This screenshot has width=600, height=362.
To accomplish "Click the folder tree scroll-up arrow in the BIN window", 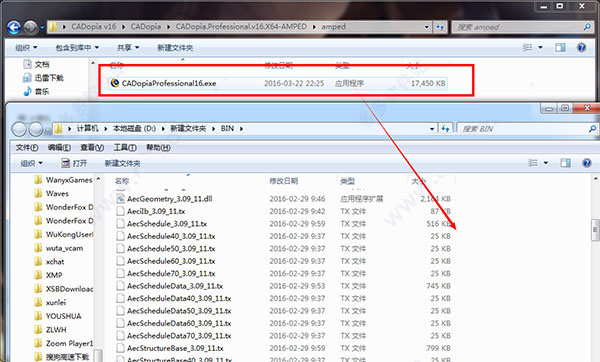I will click(x=98, y=179).
